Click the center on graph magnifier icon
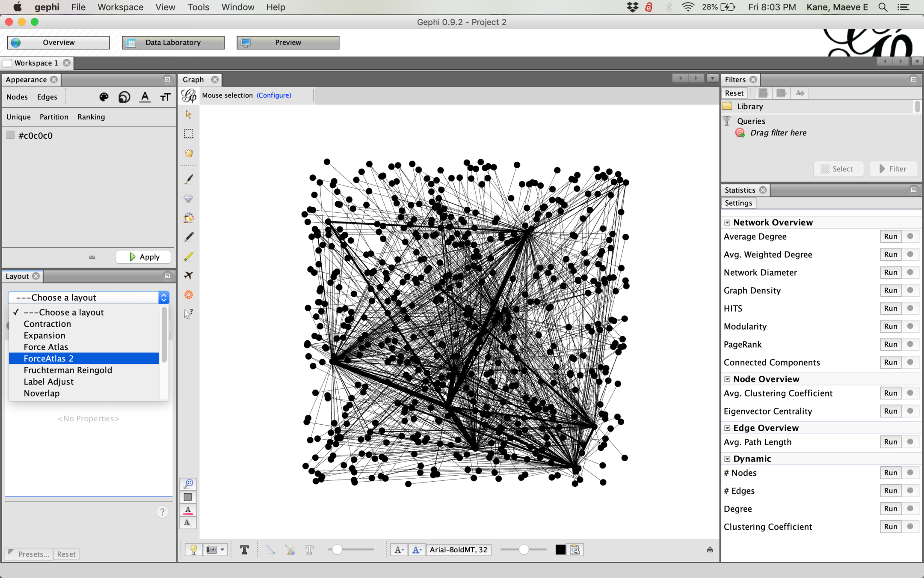 (188, 483)
